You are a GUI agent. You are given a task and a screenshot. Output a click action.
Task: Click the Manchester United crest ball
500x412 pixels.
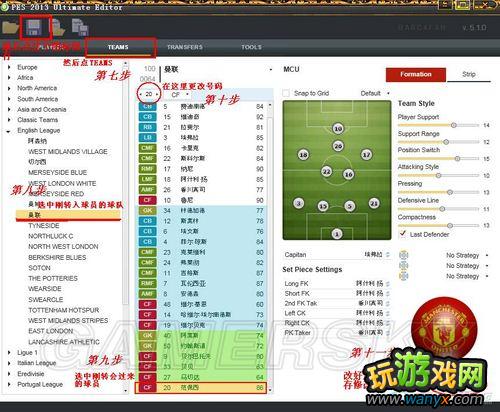coord(444,327)
